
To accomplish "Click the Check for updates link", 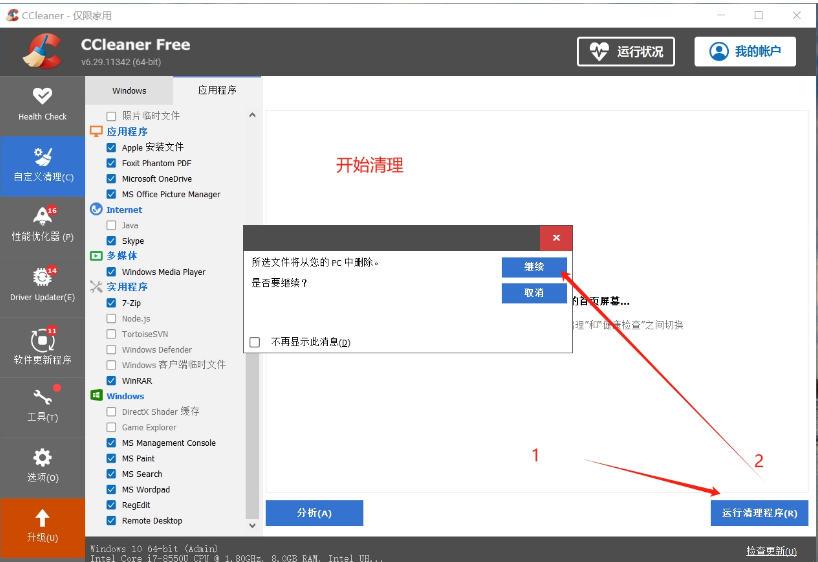I will click(x=770, y=551).
